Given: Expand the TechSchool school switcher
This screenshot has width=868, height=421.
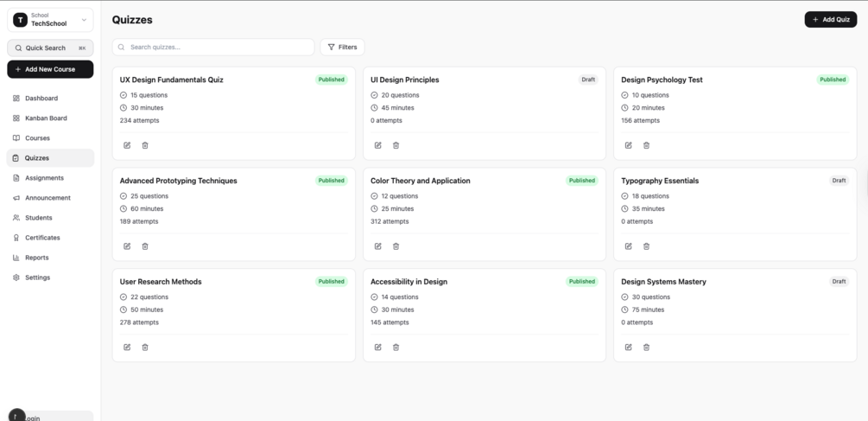Looking at the screenshot, I should (50, 20).
